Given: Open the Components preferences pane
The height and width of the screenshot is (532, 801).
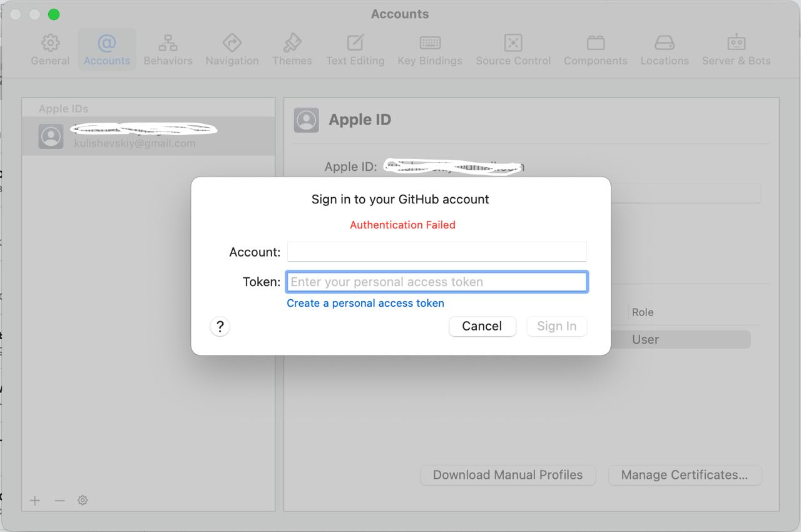Looking at the screenshot, I should pos(595,49).
